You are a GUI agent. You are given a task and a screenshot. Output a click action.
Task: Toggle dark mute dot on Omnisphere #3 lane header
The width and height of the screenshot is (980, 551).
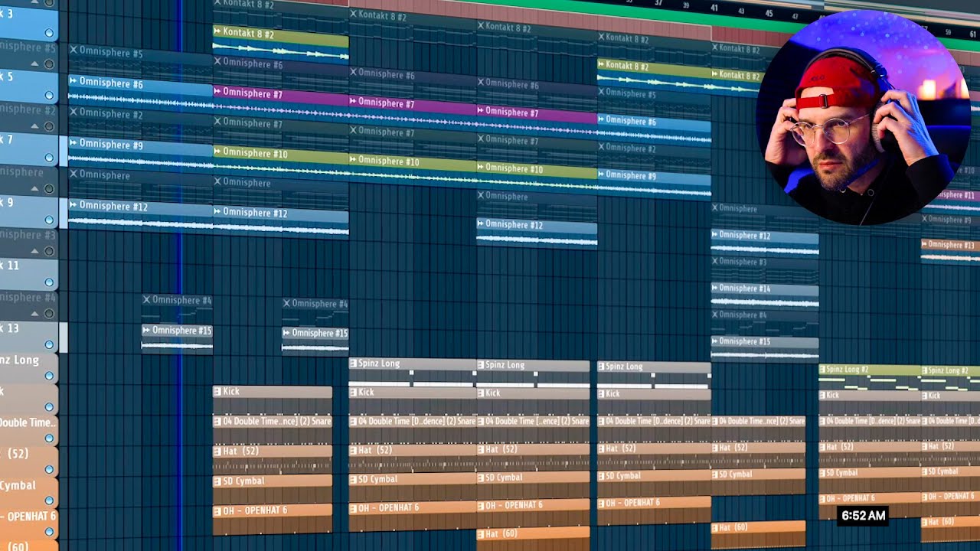click(x=49, y=251)
